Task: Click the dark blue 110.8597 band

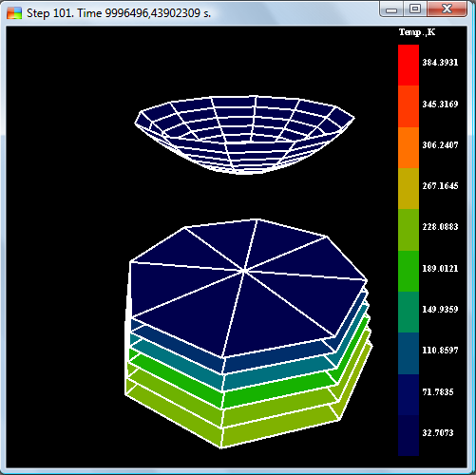Action: pos(409,353)
